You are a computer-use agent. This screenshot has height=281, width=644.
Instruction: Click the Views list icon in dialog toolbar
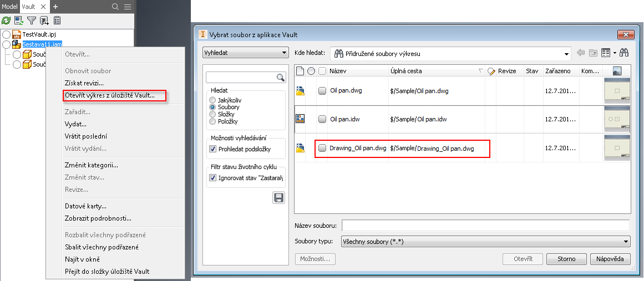605,53
